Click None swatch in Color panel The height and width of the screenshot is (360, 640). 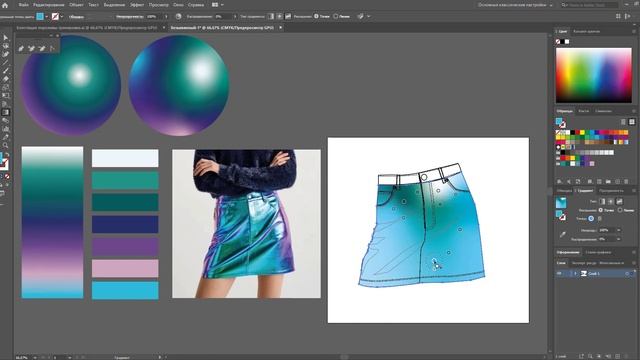[558, 42]
